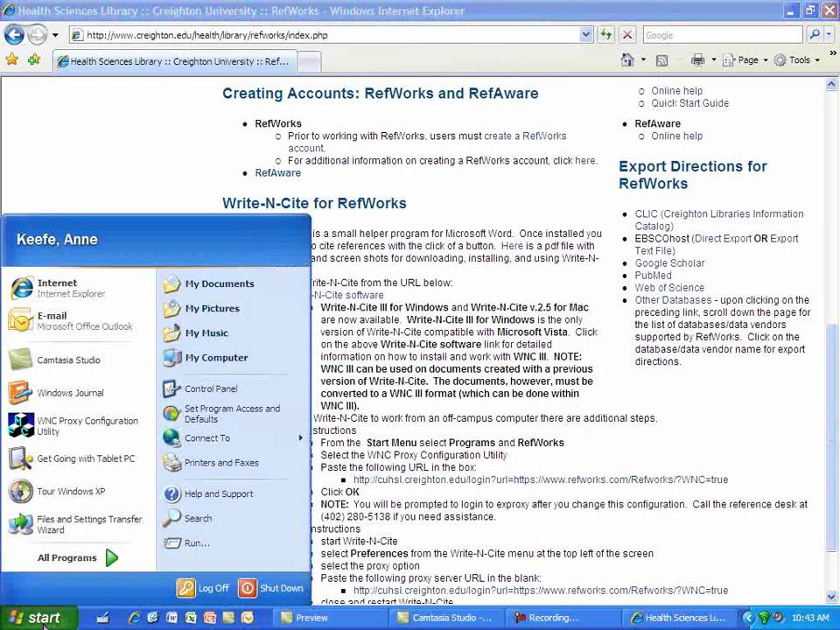Click the Google search box
Screen dimensions: 840x630
tap(724, 35)
